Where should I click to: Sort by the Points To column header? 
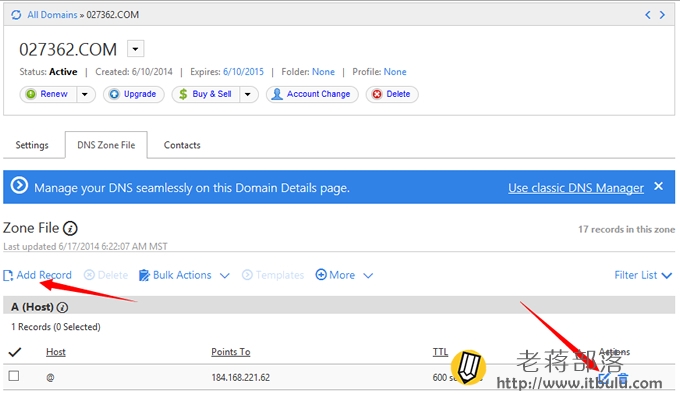[x=231, y=352]
